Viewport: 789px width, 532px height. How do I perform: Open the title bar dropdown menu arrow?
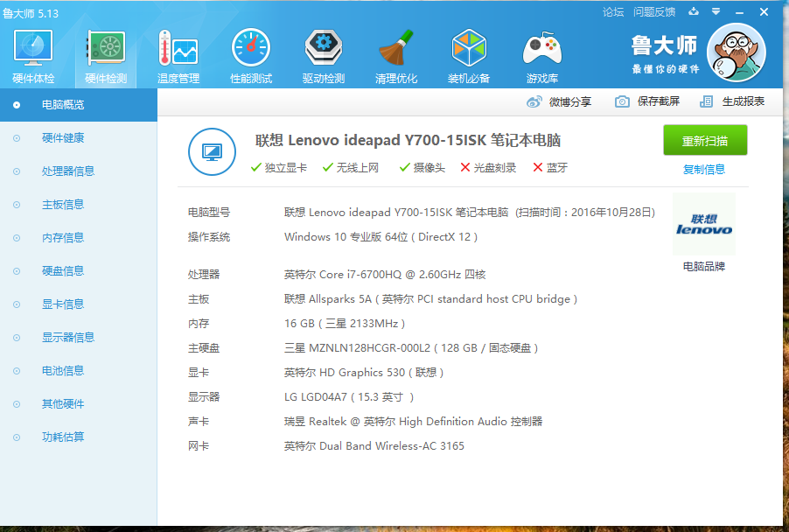(716, 11)
